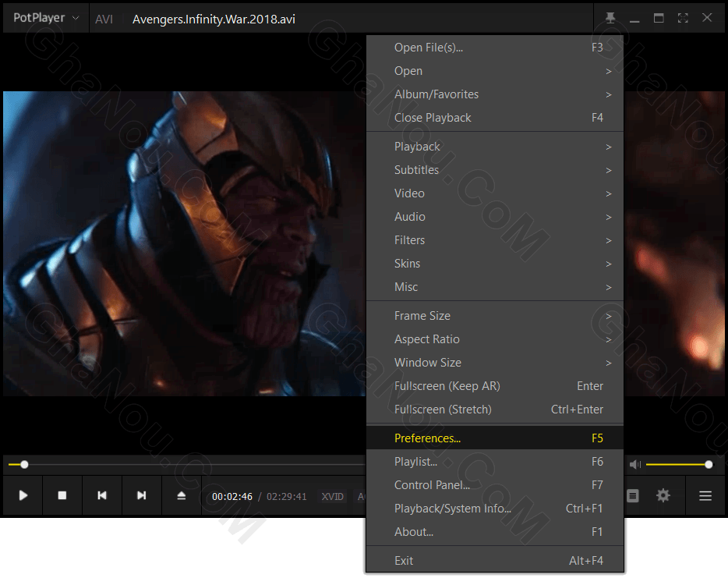728x578 pixels.
Task: Click the AVI format label
Action: (x=104, y=19)
